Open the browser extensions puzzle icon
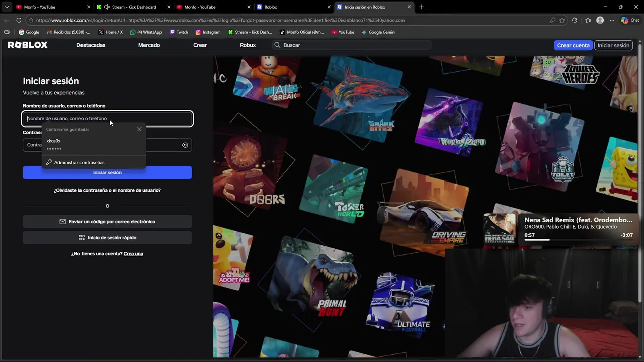 575,20
